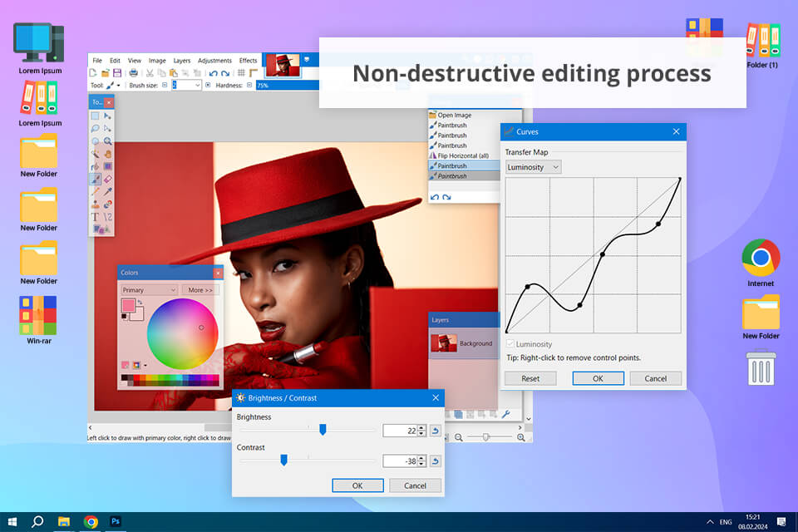Undo using the main toolbar arrow
798x532 pixels.
click(x=214, y=73)
